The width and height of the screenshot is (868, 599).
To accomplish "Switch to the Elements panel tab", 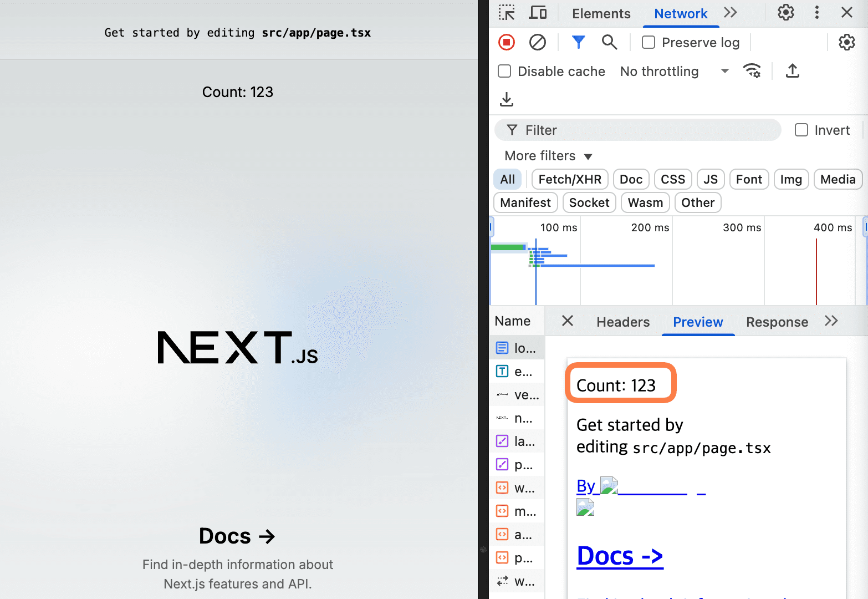I will 601,14.
